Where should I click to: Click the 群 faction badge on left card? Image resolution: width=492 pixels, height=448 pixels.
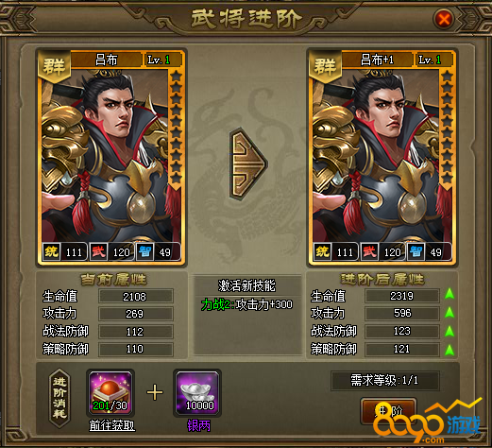point(54,66)
